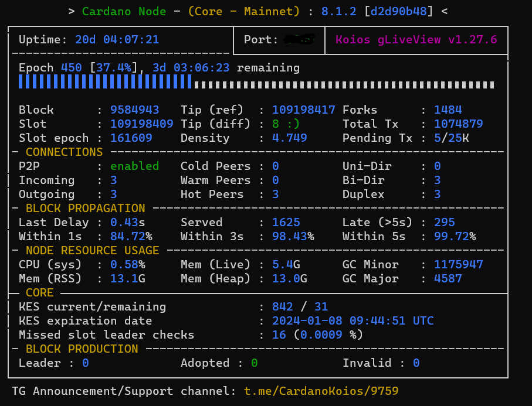Click the epoch percentage 37.4%
This screenshot has width=532, height=406.
114,68
